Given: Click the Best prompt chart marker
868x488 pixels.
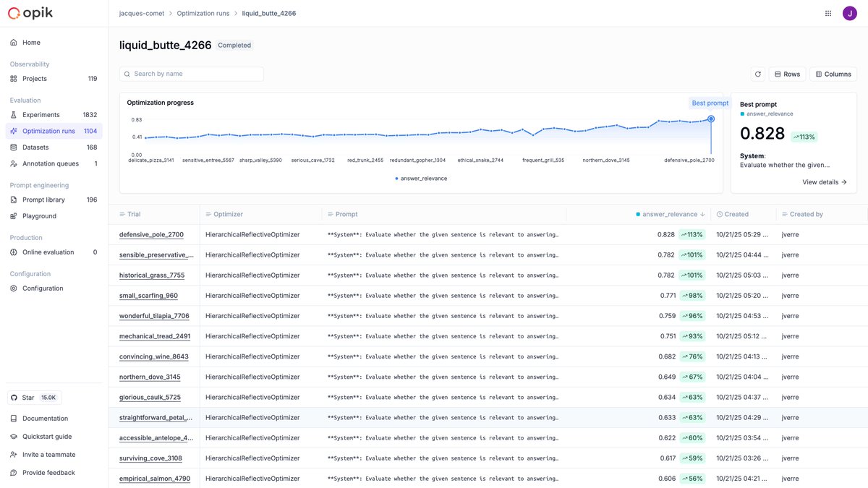Looking at the screenshot, I should pos(711,119).
